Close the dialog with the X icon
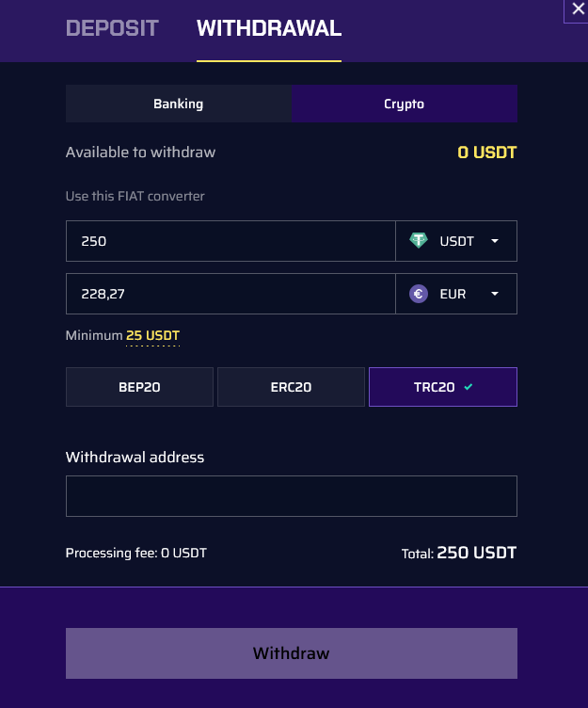This screenshot has width=588, height=708. tap(578, 9)
